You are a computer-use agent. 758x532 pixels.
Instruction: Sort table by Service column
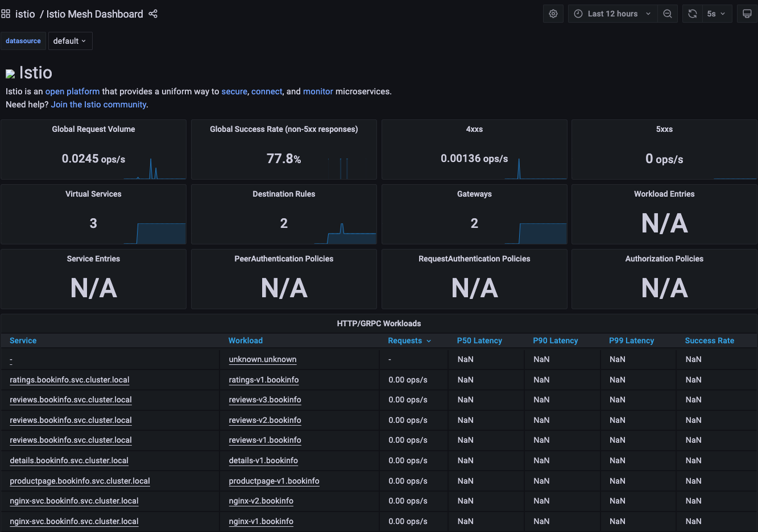coord(23,340)
